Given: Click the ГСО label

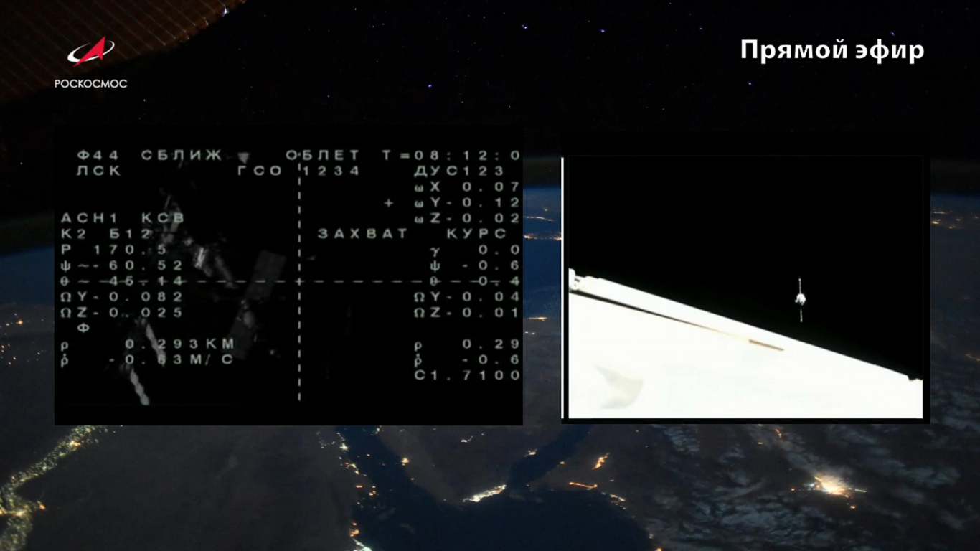Looking at the screenshot, I should point(260,171).
